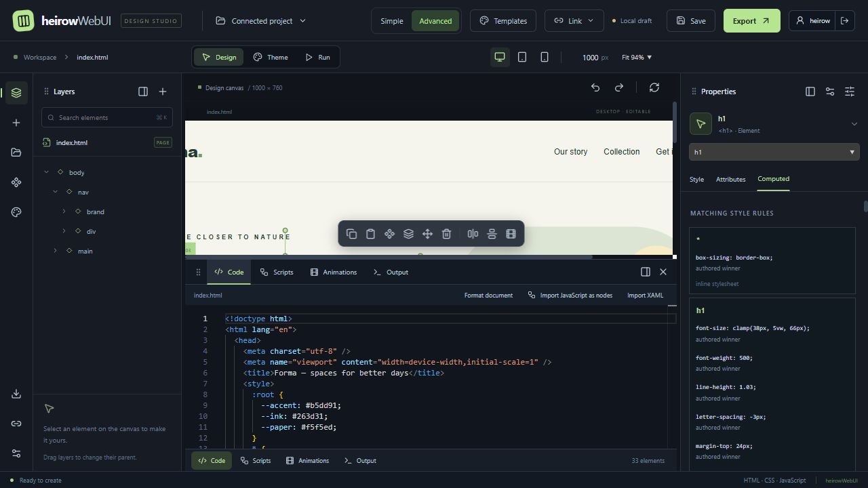Click the move arrows icon in floating toolbar

click(x=427, y=234)
